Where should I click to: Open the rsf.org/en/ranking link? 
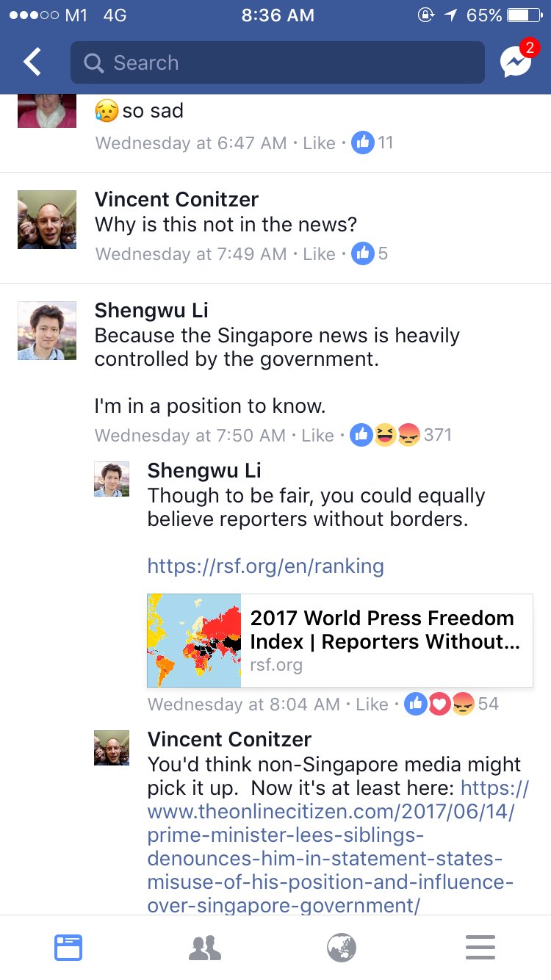265,566
